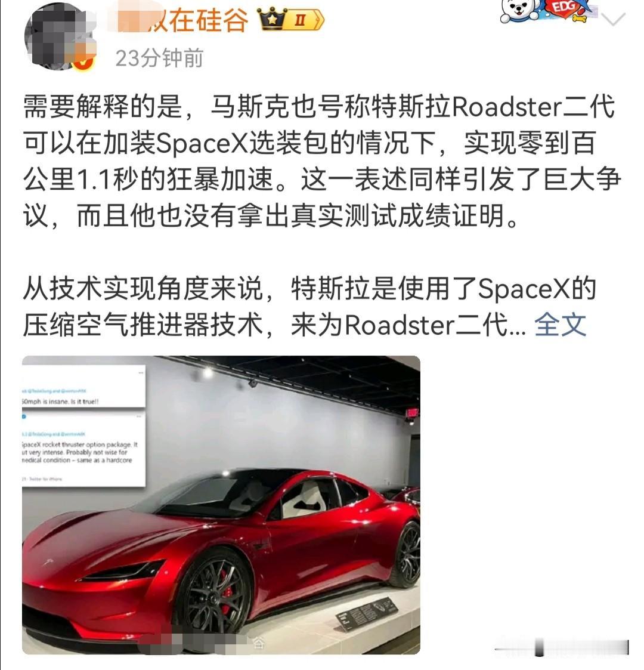Viewport: 644px width, 670px height.
Task: Tap the white dog mascot in badge
Action: [519, 10]
